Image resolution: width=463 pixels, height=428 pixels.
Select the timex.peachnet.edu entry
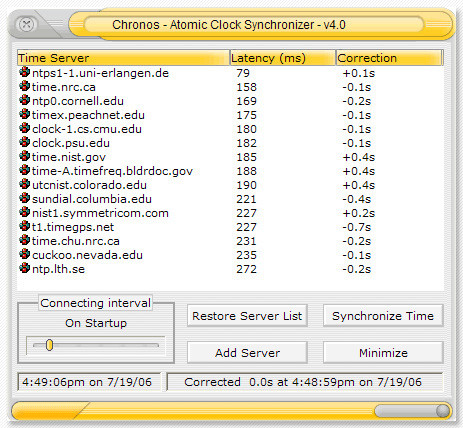tap(88, 115)
